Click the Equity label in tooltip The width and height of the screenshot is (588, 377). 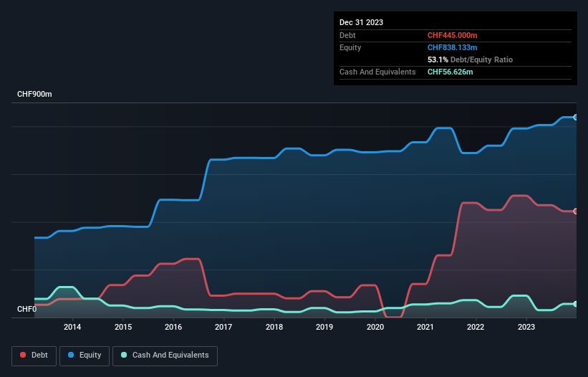[x=350, y=47]
